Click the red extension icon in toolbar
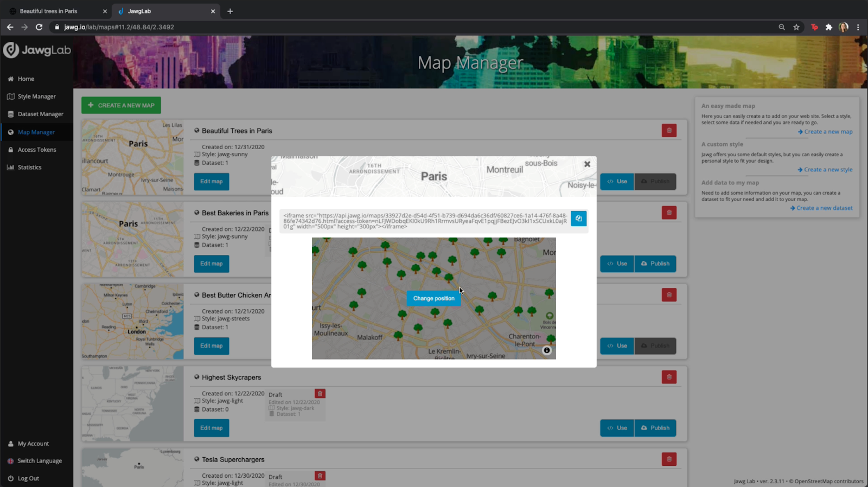Viewport: 868px width, 487px height. click(x=814, y=27)
